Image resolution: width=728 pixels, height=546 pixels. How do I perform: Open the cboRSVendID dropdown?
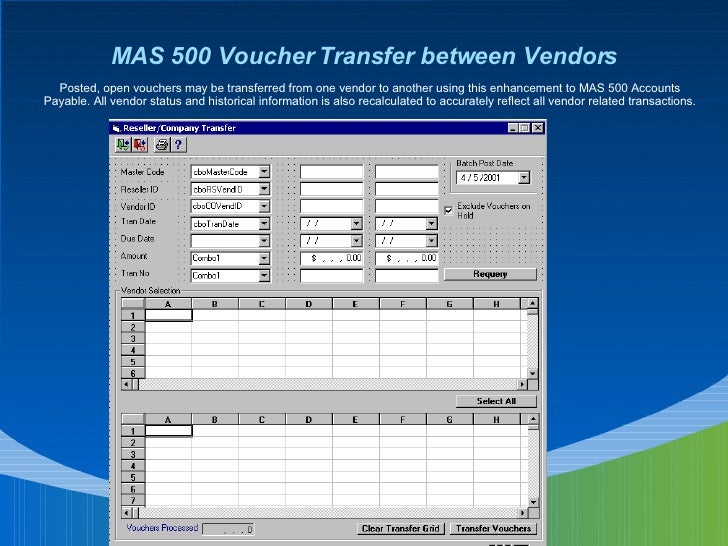(x=264, y=189)
